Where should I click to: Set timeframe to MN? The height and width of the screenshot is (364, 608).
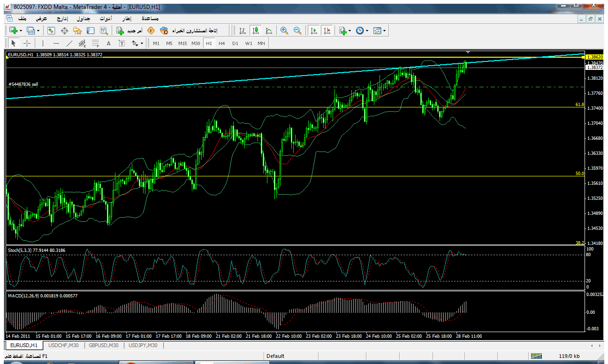pos(261,43)
